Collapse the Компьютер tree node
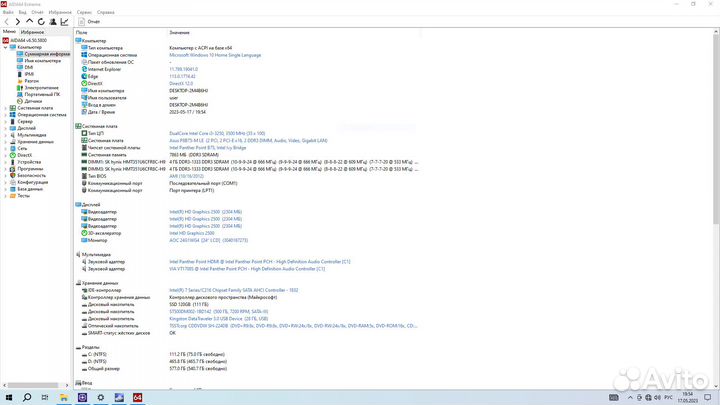 pos(6,47)
